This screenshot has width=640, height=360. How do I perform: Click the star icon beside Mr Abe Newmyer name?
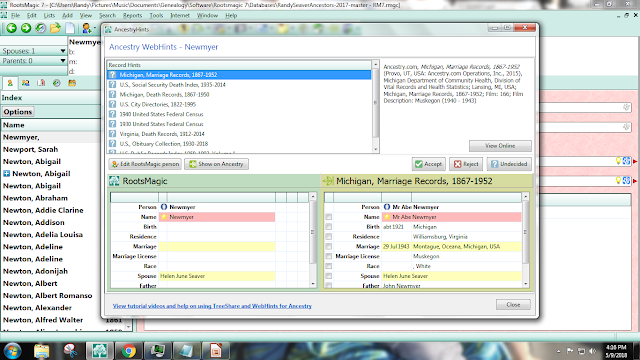pyautogui.click(x=387, y=217)
